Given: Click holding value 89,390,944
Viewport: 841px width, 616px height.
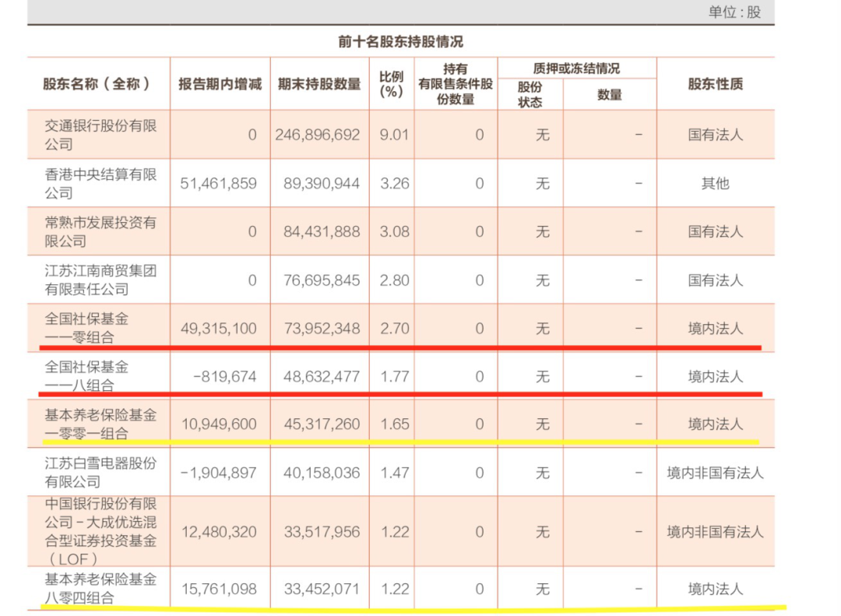Looking at the screenshot, I should pyautogui.click(x=322, y=184).
